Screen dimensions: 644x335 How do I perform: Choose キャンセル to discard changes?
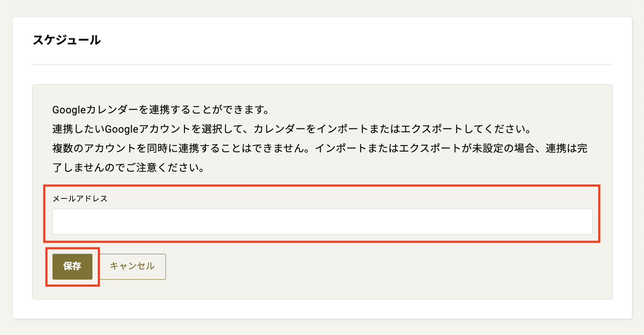click(x=132, y=266)
